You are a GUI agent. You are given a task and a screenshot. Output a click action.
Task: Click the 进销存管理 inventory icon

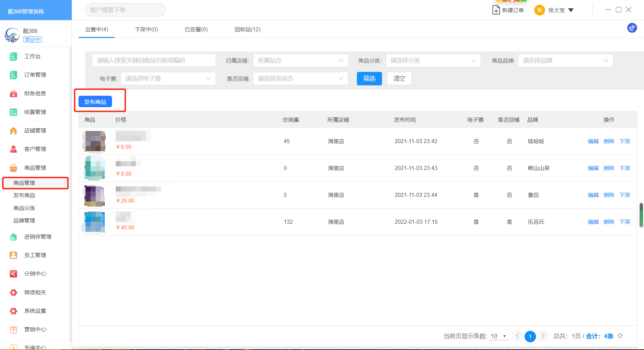[x=13, y=237]
